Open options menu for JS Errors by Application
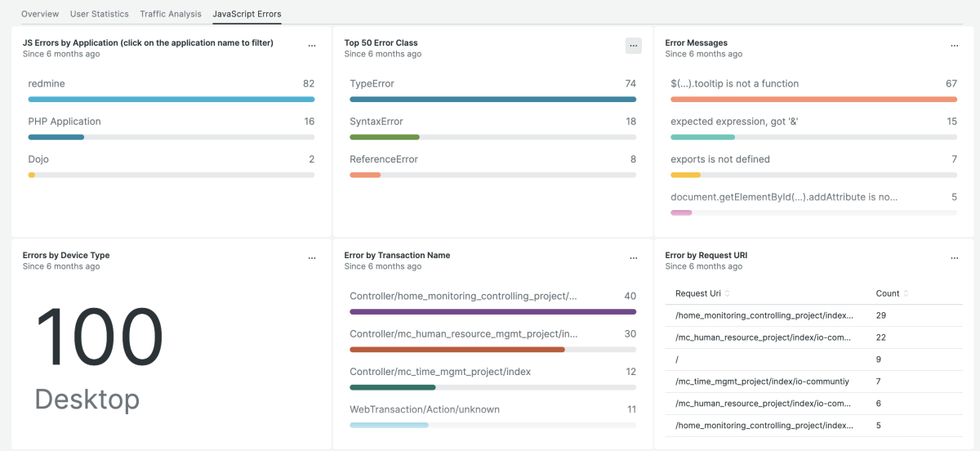980x451 pixels. pos(312,46)
